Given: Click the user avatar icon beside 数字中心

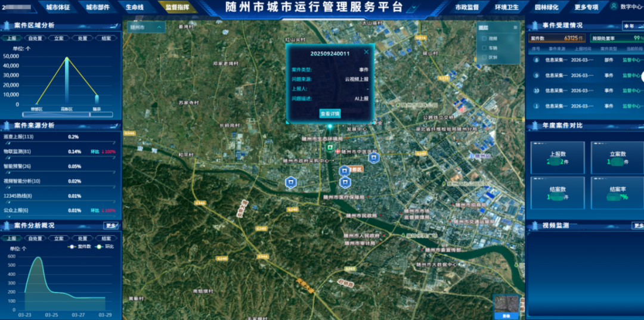Looking at the screenshot, I should (x=614, y=6).
